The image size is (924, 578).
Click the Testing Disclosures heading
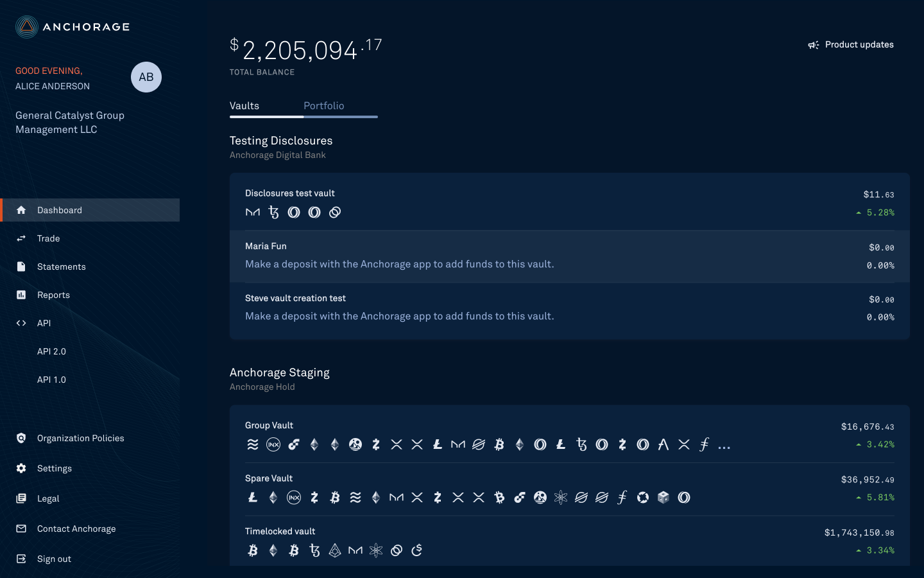pos(281,141)
